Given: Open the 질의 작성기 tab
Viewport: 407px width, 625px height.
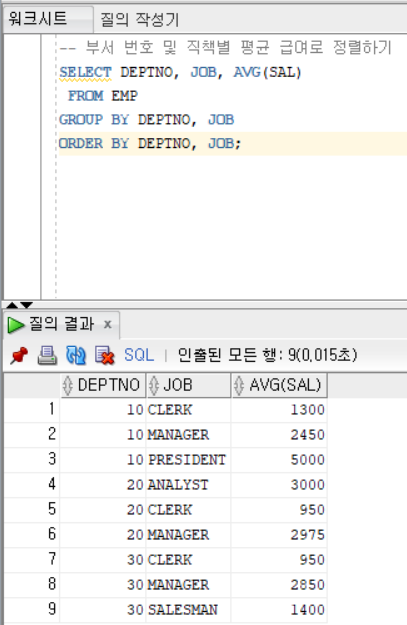Looking at the screenshot, I should pyautogui.click(x=140, y=19).
